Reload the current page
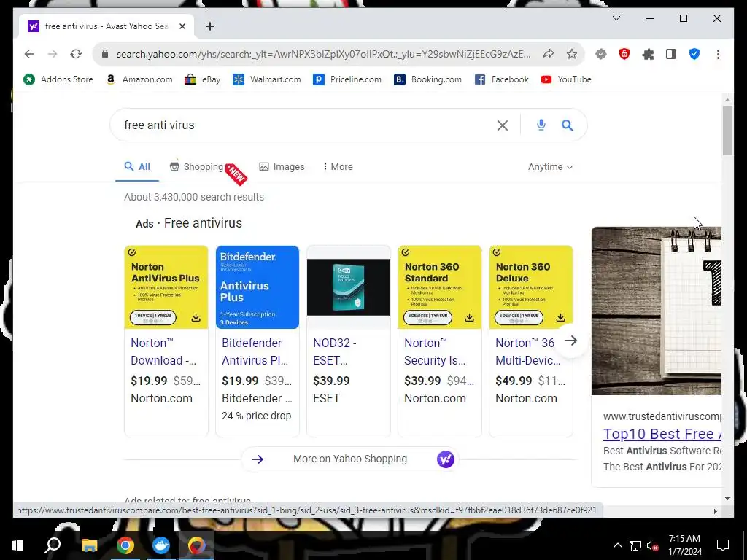The image size is (747, 560). pos(76,54)
